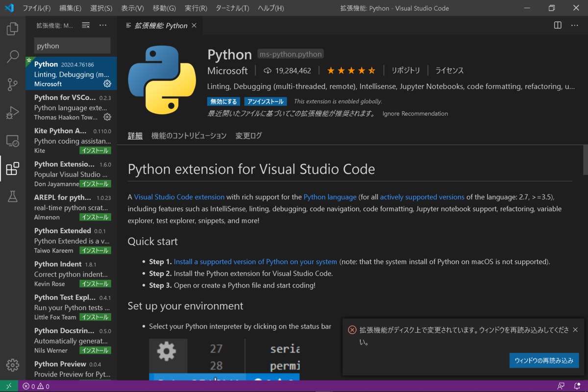Open actively supported versions link
Screen dimensions: 588x392
click(422, 197)
